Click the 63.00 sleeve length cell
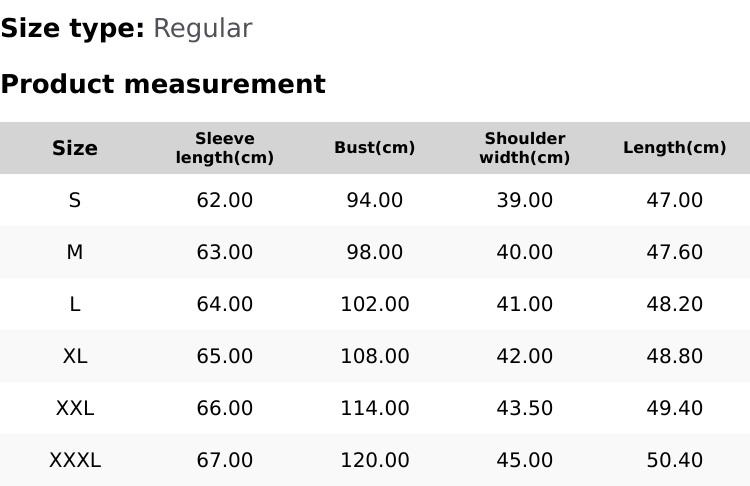This screenshot has height=486, width=750. coord(225,252)
